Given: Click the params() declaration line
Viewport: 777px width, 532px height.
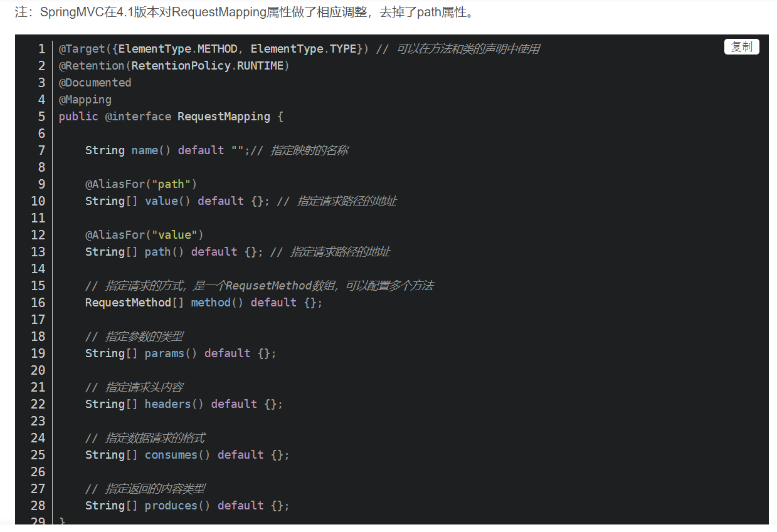Looking at the screenshot, I should pyautogui.click(x=181, y=353).
